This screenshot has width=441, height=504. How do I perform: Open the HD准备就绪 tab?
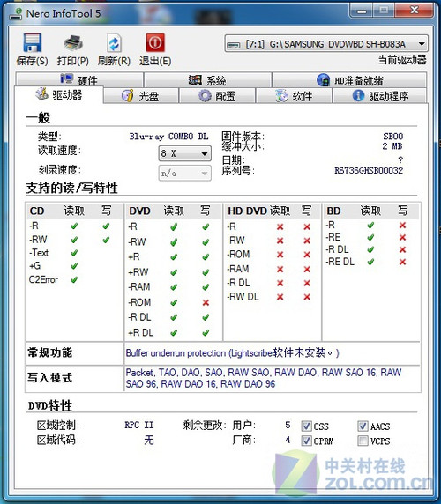click(x=349, y=79)
